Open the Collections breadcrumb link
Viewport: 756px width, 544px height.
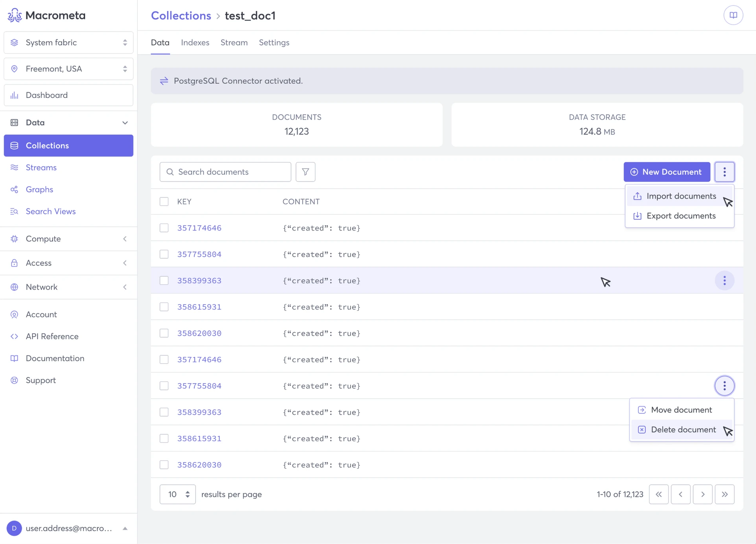[x=181, y=15]
